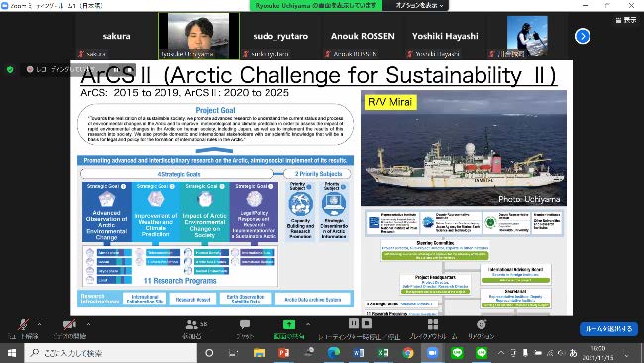Click the Windows taskbar search box

[111, 353]
